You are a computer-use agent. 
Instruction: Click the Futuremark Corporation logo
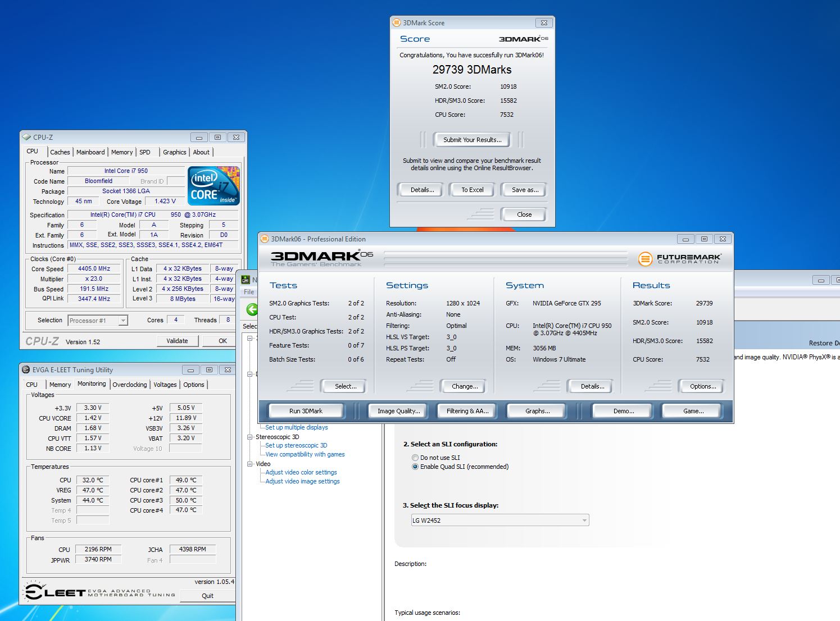680,259
